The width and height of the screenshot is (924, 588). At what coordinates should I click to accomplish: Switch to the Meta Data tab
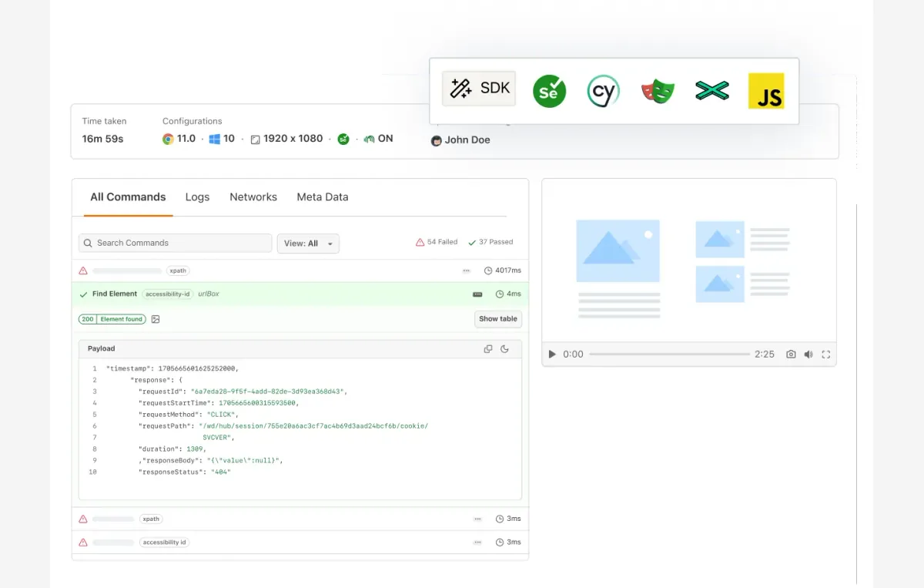point(323,197)
